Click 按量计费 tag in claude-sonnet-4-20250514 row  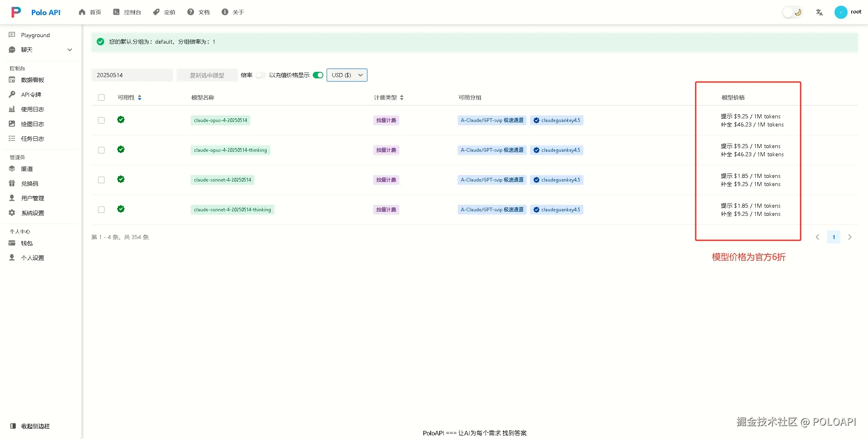pyautogui.click(x=386, y=180)
